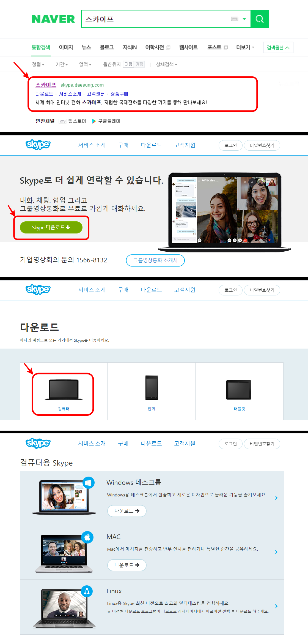Click 다운로드 button under Windows 데스크톱

pyautogui.click(x=127, y=511)
